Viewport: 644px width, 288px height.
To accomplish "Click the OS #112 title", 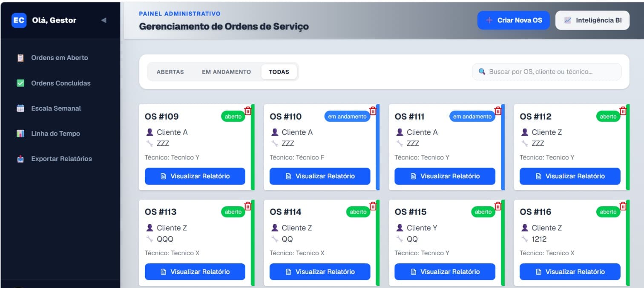I will click(x=535, y=117).
